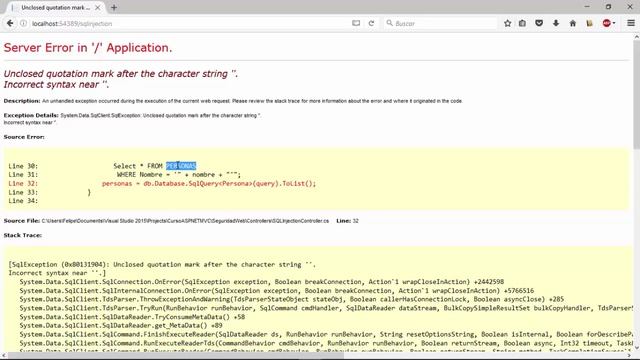Click the vertical scrollbar thumb
Viewport: 640px width, 360px height.
coord(636,95)
